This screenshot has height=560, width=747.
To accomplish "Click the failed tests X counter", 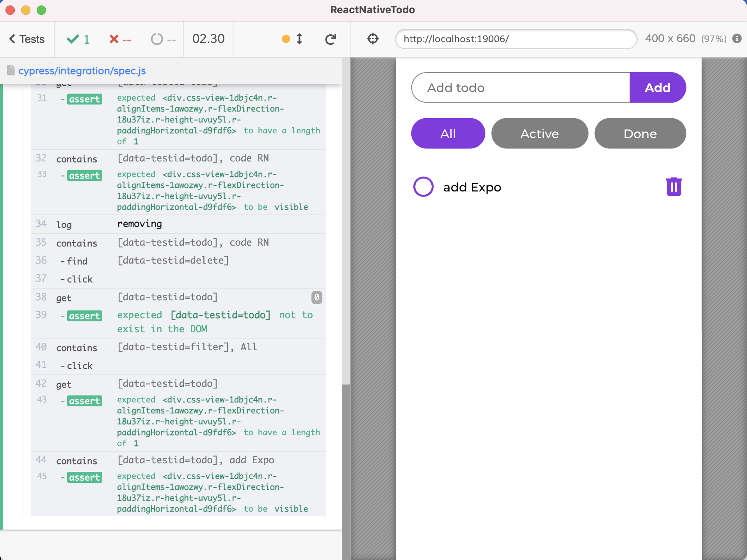I will click(x=120, y=39).
